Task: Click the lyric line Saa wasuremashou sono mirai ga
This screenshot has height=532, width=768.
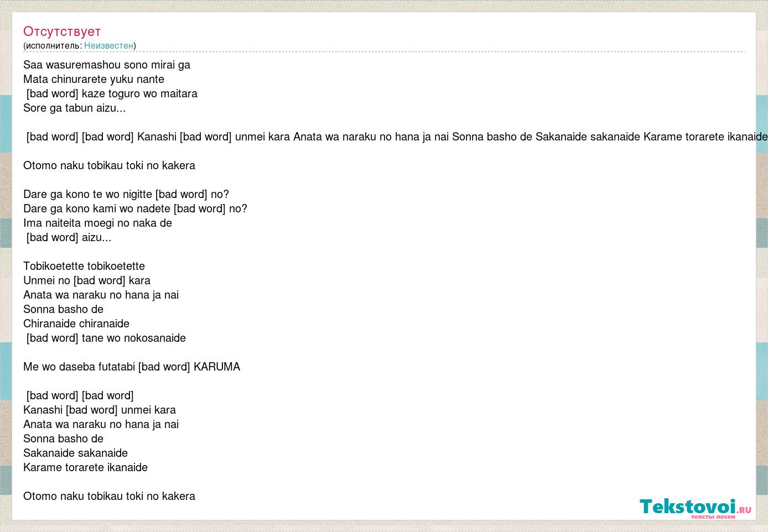Action: coord(107,65)
